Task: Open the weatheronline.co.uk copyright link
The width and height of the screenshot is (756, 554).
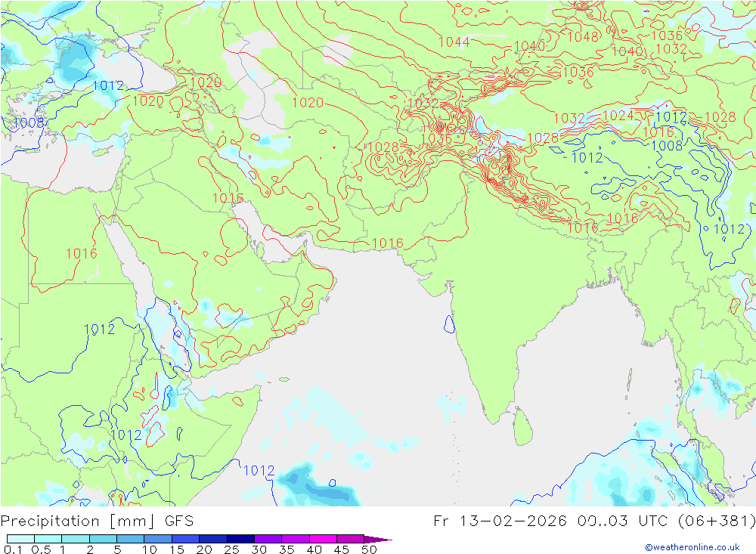Action: pyautogui.click(x=692, y=546)
